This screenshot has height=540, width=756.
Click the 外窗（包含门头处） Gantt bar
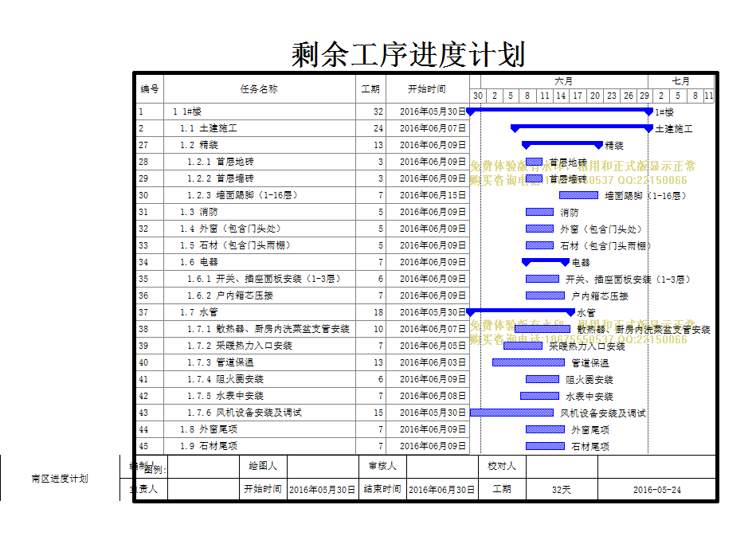coord(539,229)
